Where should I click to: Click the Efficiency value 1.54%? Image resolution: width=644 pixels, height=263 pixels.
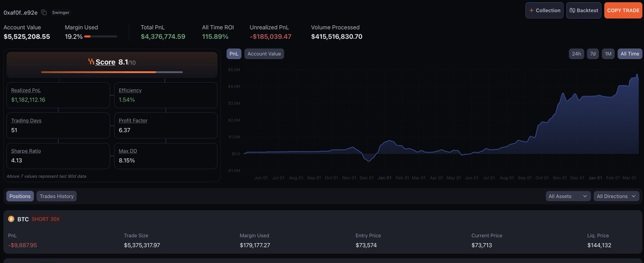point(127,100)
